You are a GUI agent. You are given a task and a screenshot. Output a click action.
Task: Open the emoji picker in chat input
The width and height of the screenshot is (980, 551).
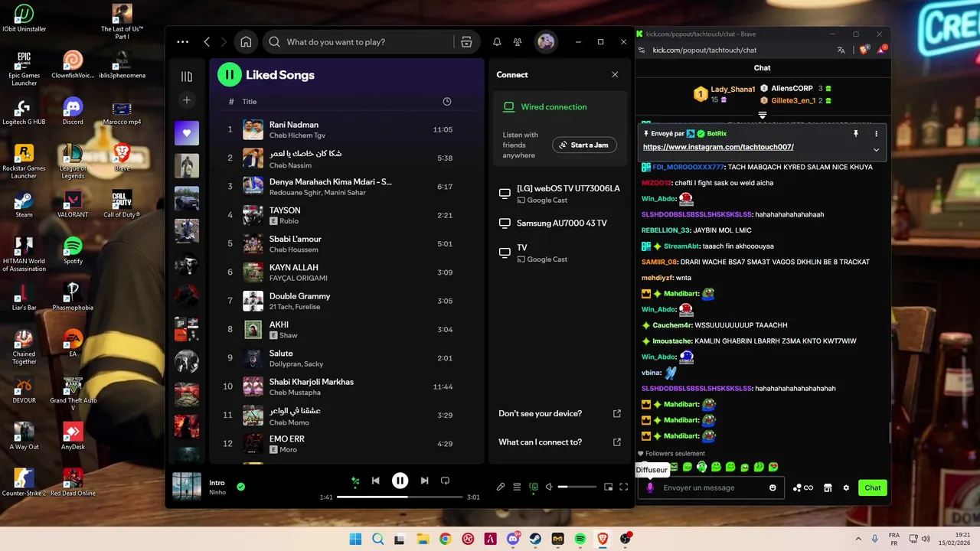[773, 487]
